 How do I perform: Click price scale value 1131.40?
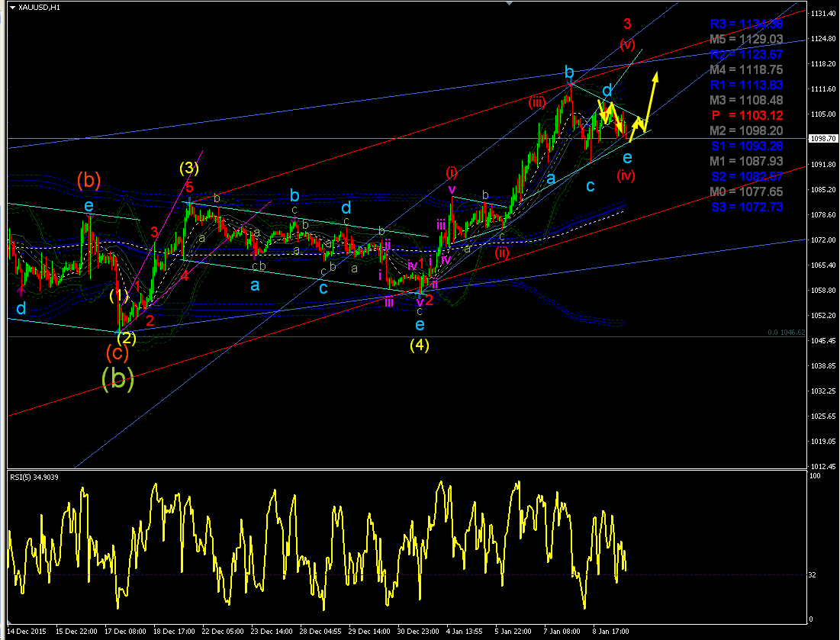click(823, 14)
